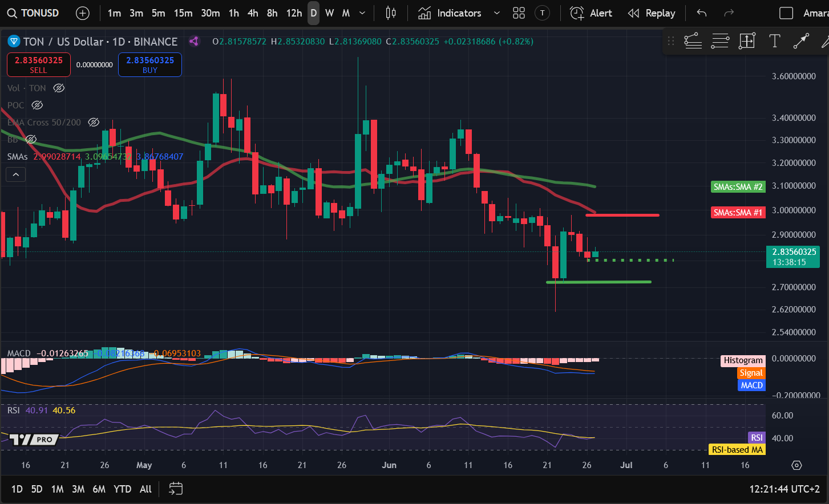This screenshot has height=504, width=829.
Task: Click the BUY 2.83560325 button
Action: coord(150,64)
